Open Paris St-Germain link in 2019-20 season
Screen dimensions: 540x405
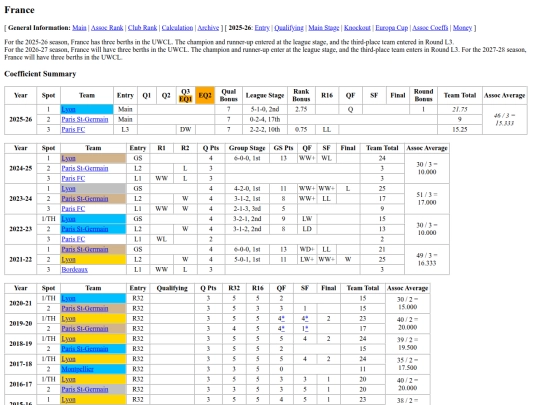pos(85,329)
